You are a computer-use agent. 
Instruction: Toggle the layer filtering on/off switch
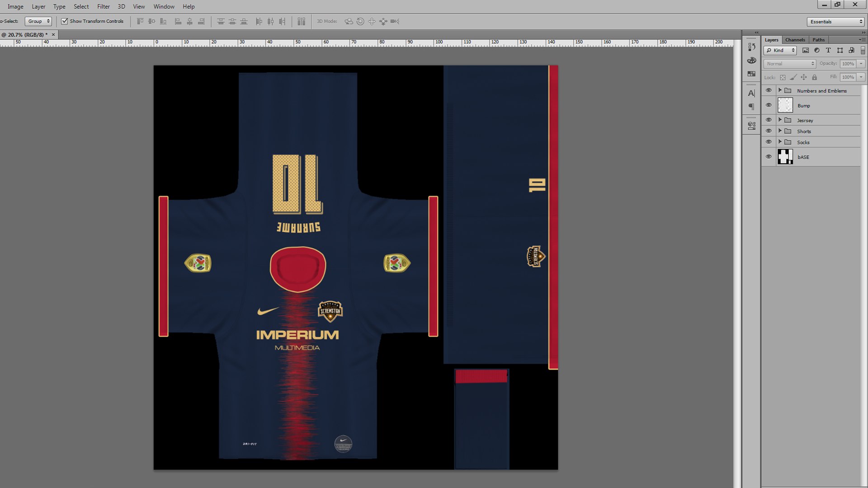pos(863,50)
